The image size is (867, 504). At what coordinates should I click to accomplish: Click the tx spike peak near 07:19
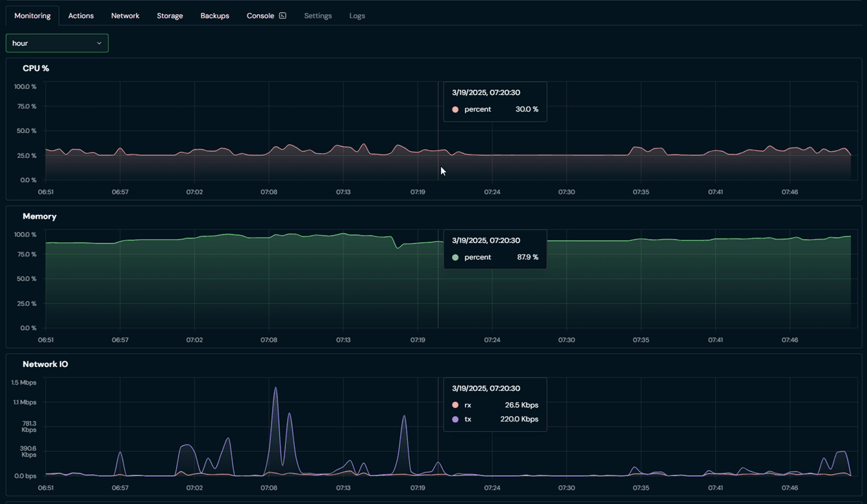405,417
